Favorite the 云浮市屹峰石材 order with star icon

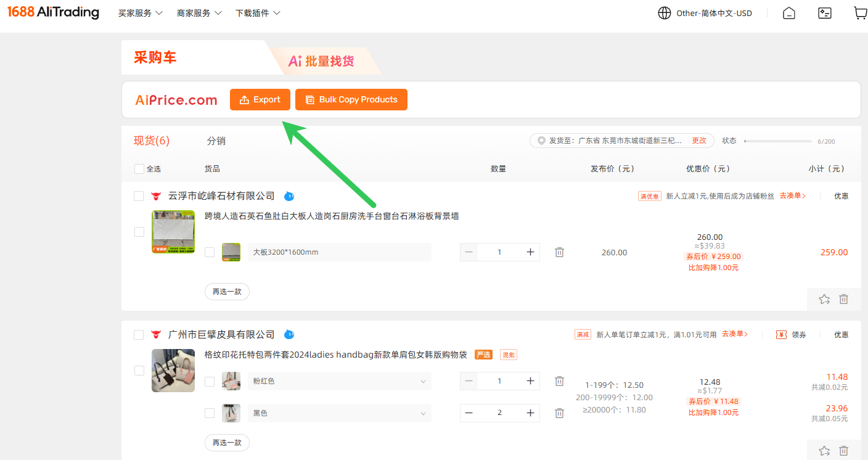(x=824, y=299)
